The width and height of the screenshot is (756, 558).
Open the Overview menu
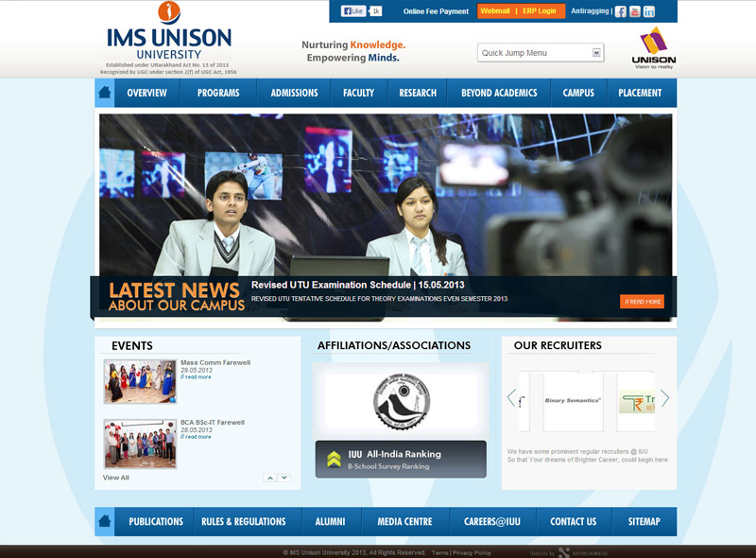[x=147, y=93]
